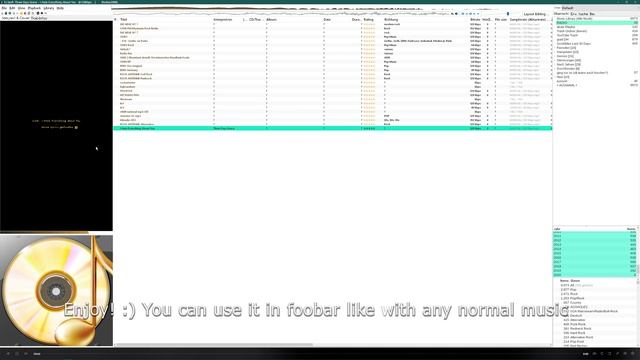Open the File menu
Viewport: 640px width, 360px height.
click(4, 8)
